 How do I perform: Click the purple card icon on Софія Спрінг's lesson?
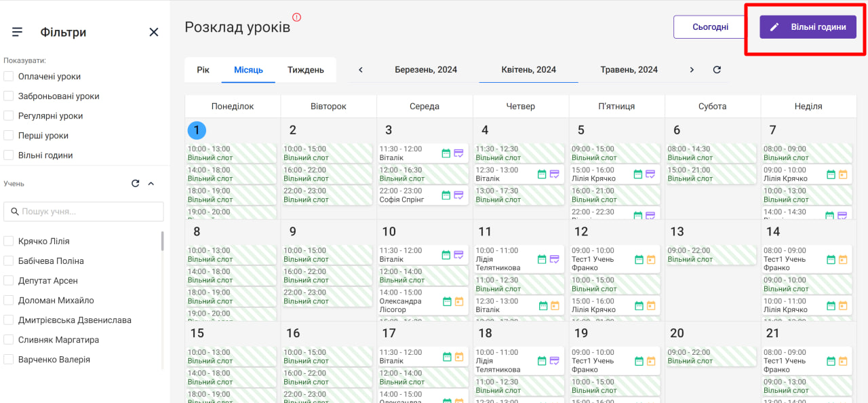tap(458, 195)
